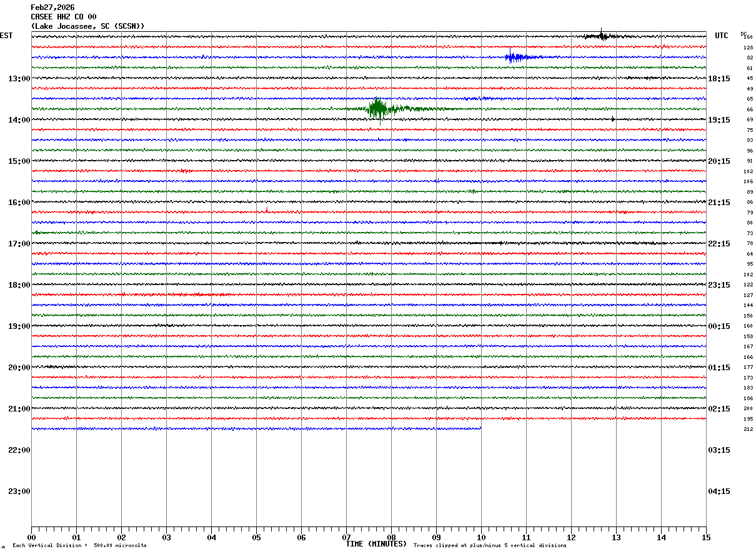Image resolution: width=756 pixels, height=554 pixels.
Task: Click the "17:00" EST hour label
Action: coord(19,243)
